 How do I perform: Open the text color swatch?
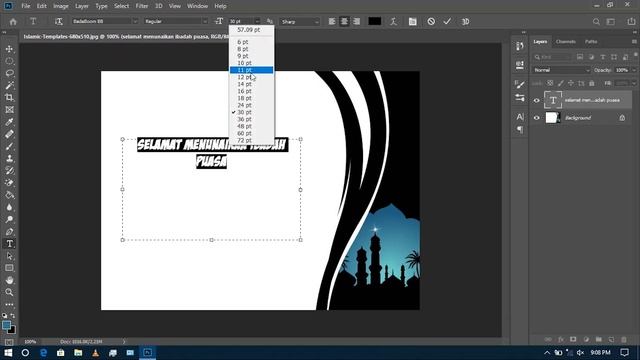375,21
